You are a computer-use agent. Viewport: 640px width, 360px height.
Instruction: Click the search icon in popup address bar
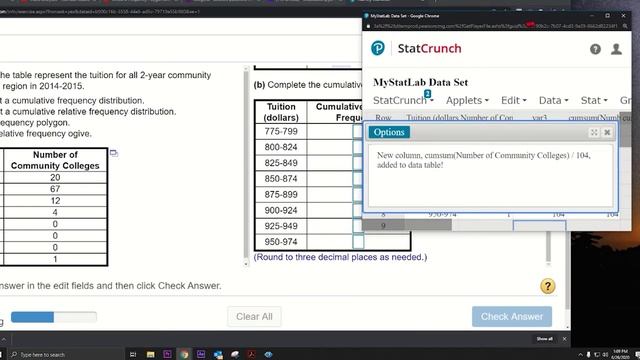[625, 26]
